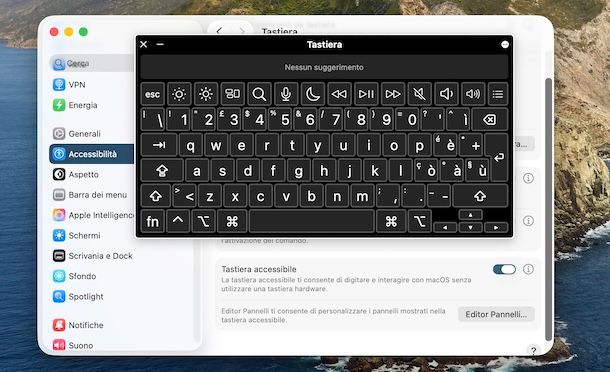610x372 pixels.
Task: Toggle Do Not Disturb moon key
Action: coord(312,94)
